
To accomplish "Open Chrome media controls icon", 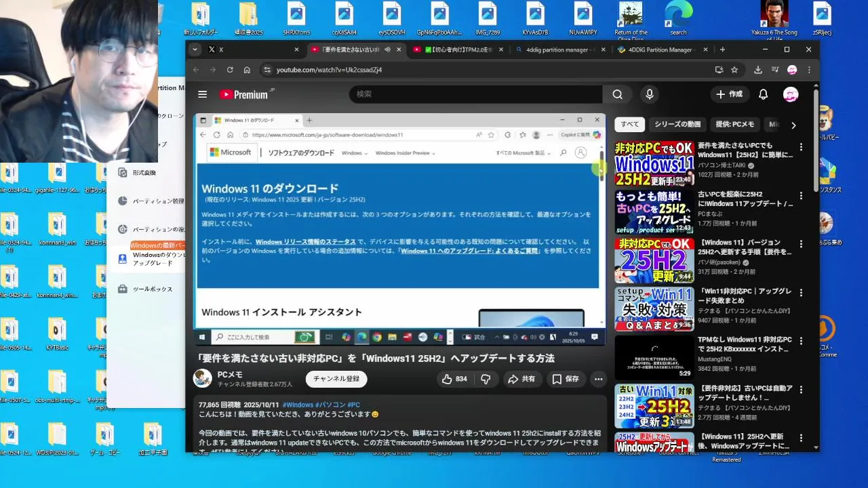I will [x=774, y=70].
